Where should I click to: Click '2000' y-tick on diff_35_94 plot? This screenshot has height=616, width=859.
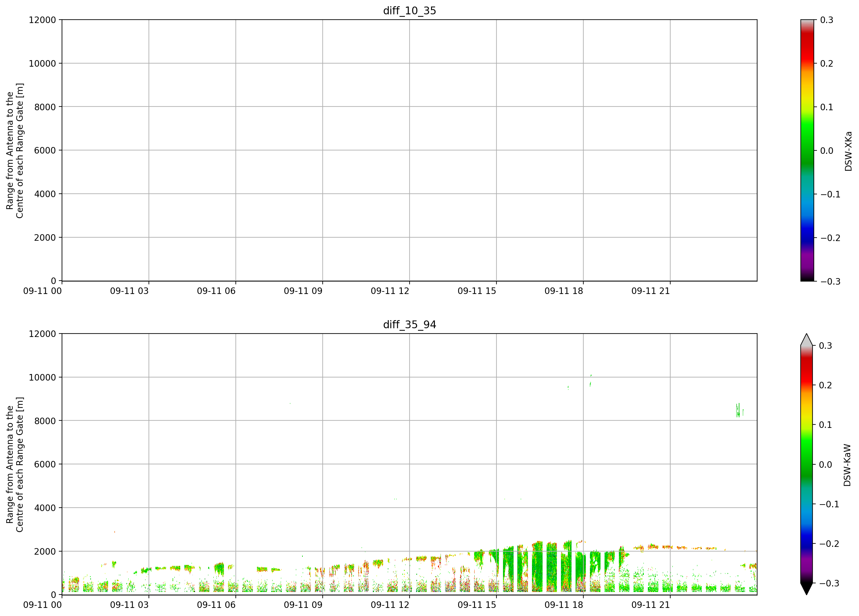pos(45,551)
